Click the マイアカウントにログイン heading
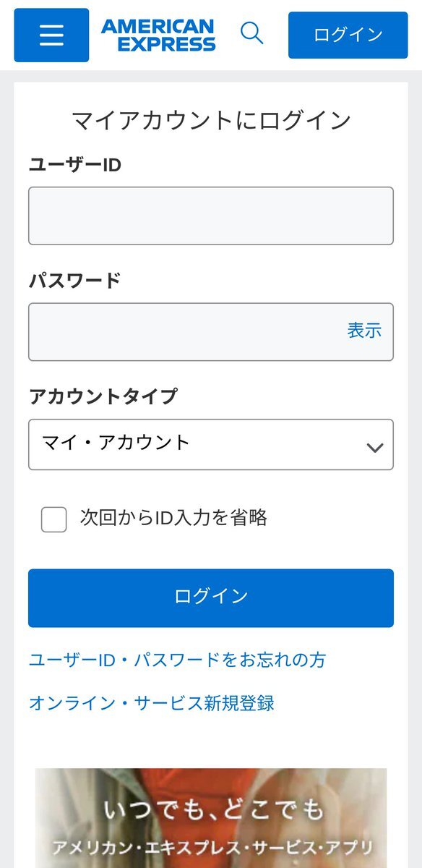Image resolution: width=422 pixels, height=868 pixels. 211,120
